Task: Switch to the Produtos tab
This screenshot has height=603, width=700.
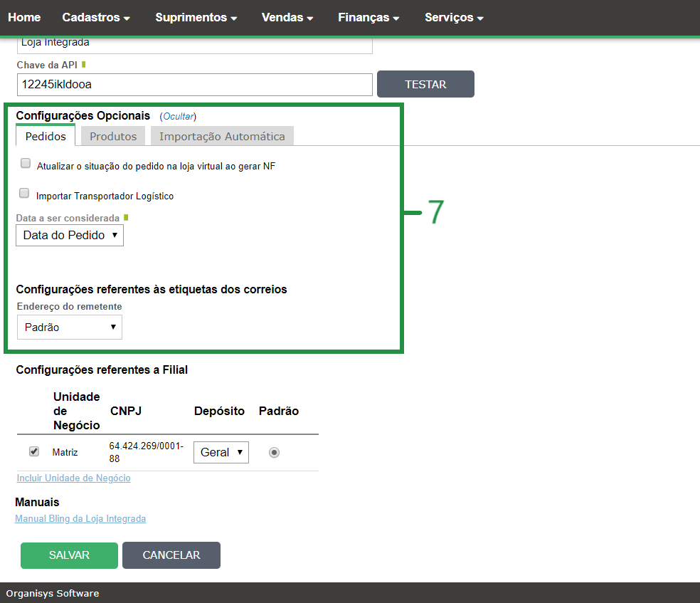Action: pos(113,136)
